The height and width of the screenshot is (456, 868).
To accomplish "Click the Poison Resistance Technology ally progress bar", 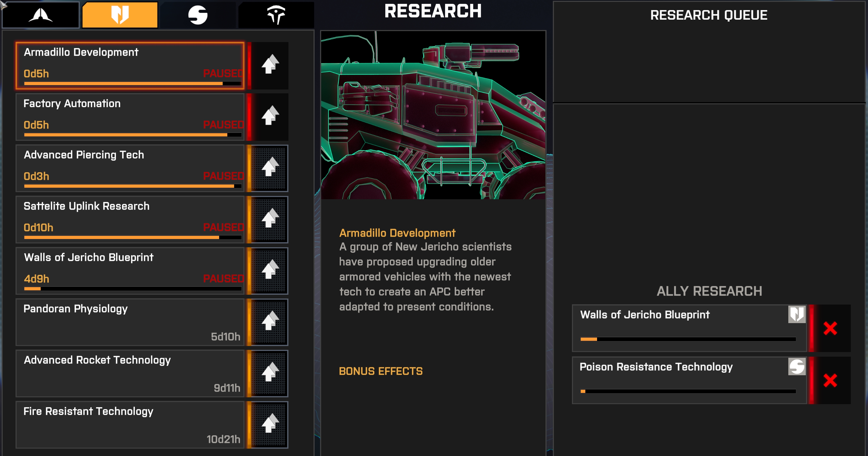I will (688, 391).
